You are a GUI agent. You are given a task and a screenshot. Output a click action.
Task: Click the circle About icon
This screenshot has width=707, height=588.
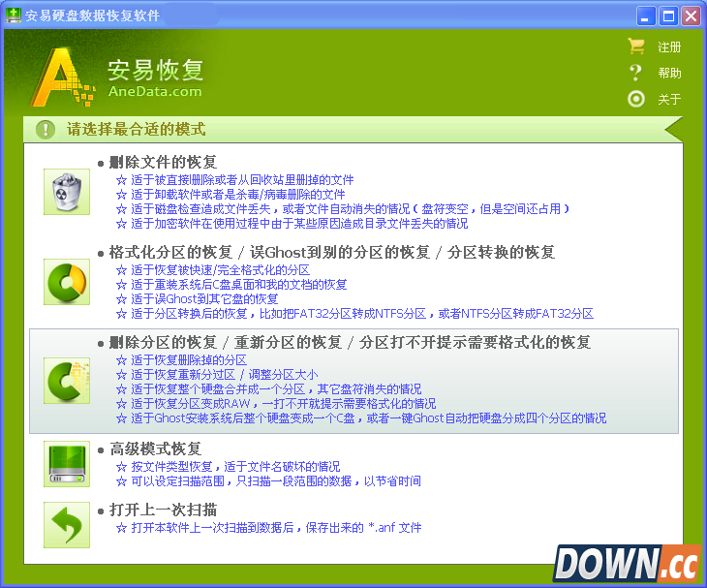click(x=636, y=99)
